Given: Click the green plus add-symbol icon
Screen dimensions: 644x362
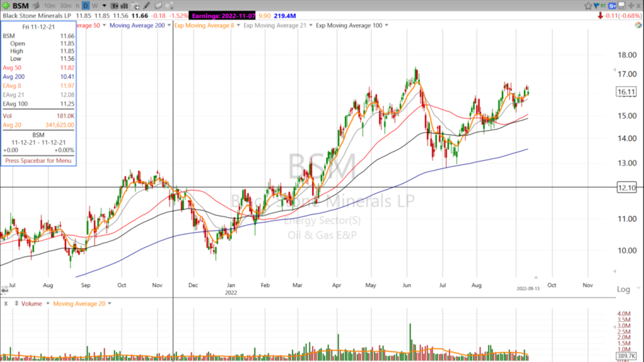Looking at the screenshot, I should click(6, 6).
